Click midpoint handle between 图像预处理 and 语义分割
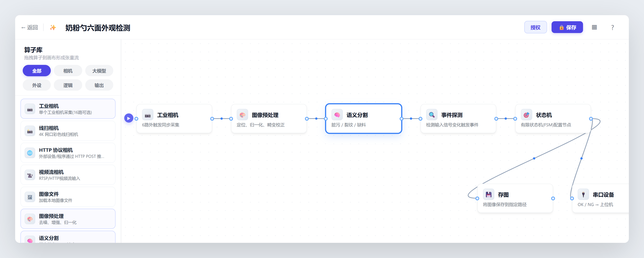 point(316,119)
